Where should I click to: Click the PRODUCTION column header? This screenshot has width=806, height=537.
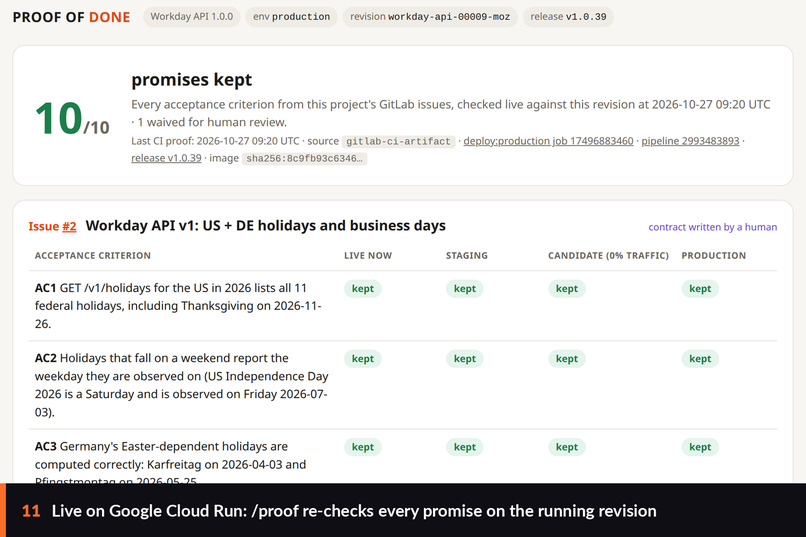tap(713, 255)
